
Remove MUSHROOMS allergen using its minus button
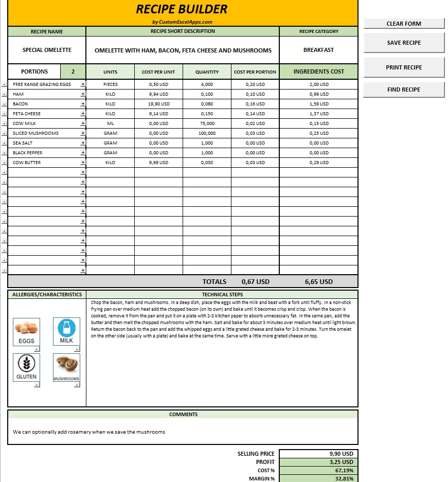[77, 385]
